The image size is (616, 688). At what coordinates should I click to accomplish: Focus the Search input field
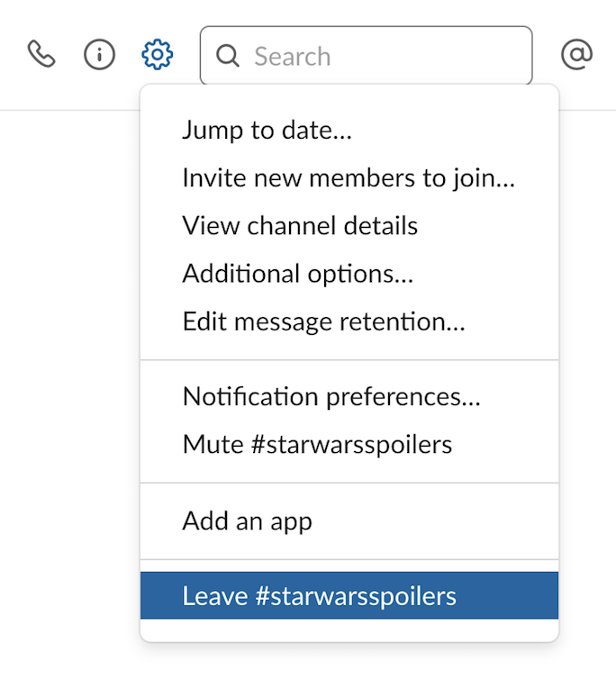366,55
